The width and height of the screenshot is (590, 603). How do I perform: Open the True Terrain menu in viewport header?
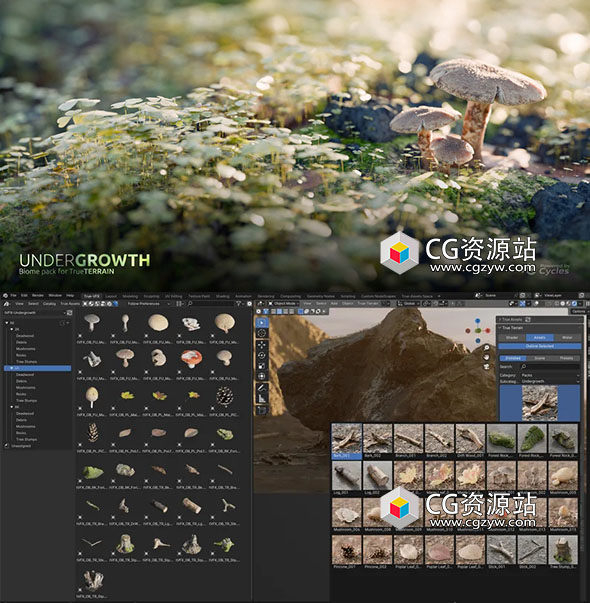pos(368,303)
